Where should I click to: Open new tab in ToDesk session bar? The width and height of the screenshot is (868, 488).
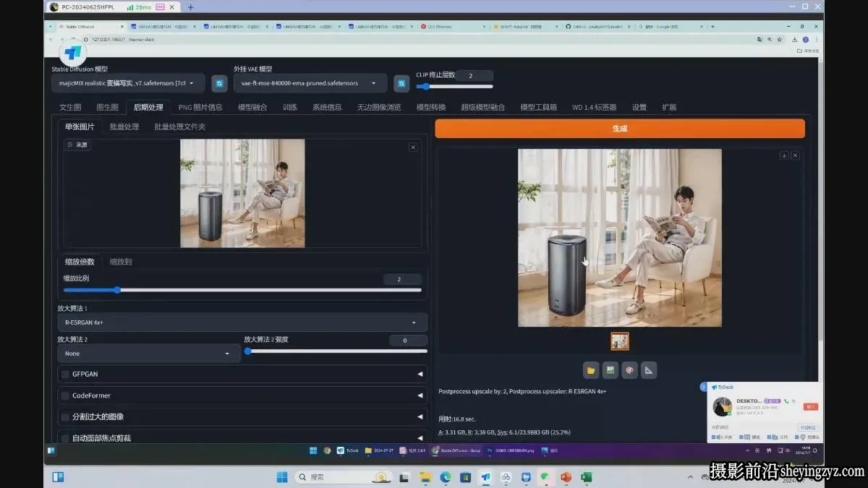(191, 7)
